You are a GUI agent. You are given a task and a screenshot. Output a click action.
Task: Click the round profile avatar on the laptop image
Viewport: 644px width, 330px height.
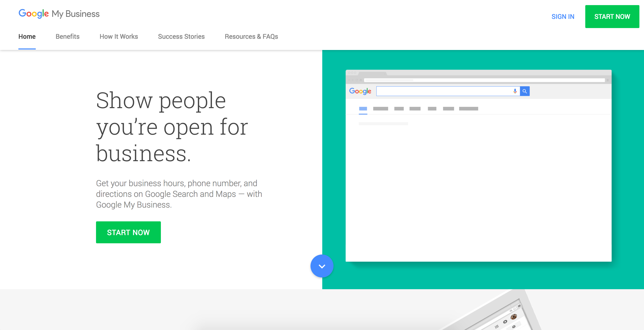[514, 317]
